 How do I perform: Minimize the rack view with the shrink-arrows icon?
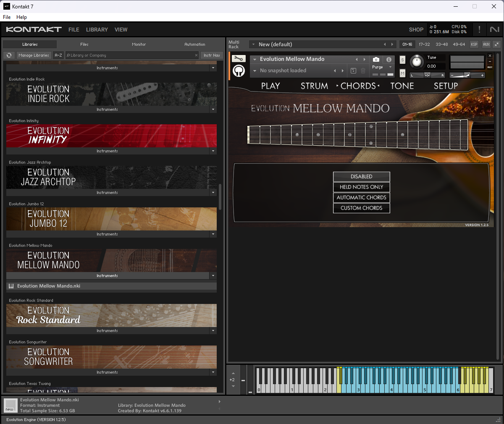tap(496, 44)
